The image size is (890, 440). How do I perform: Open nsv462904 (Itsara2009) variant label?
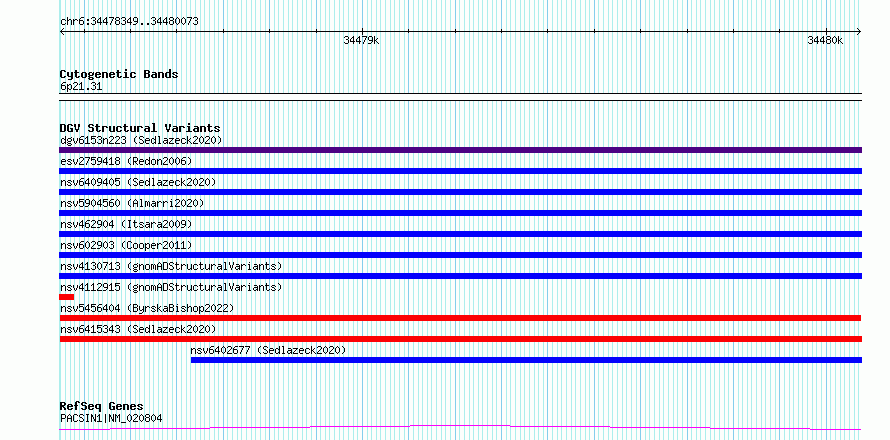126,224
